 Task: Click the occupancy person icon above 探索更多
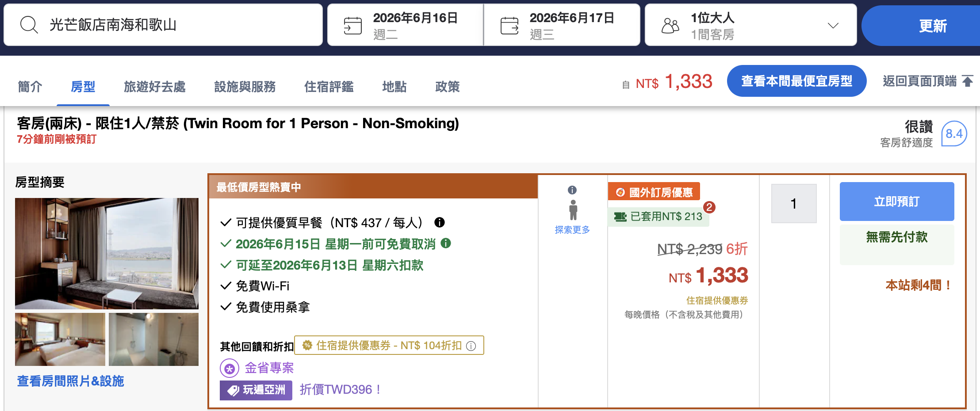(x=573, y=210)
